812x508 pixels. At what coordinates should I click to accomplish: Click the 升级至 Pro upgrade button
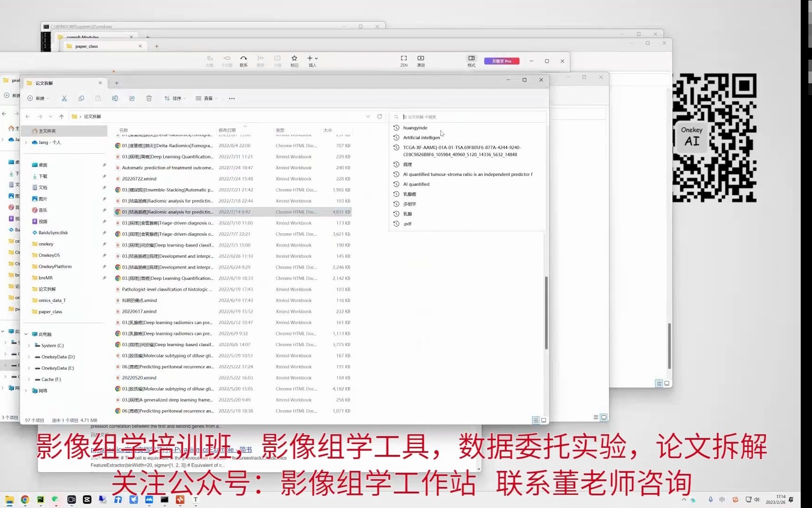pyautogui.click(x=501, y=61)
